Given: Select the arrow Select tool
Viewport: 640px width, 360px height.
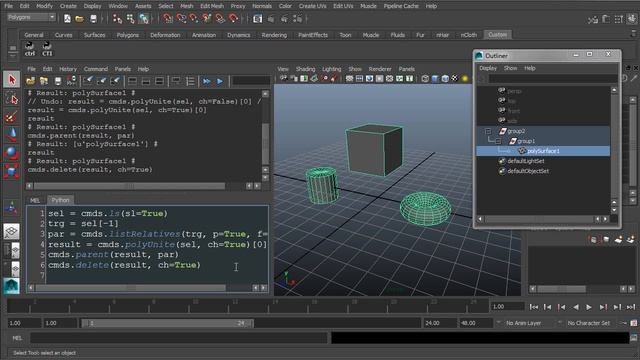Looking at the screenshot, I should [x=11, y=79].
